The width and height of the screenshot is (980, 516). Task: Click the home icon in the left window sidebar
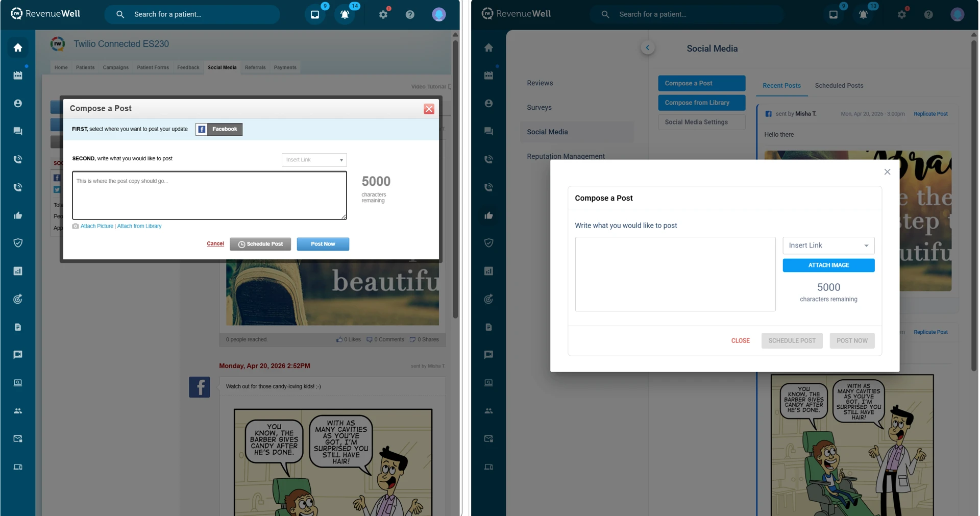click(x=18, y=47)
